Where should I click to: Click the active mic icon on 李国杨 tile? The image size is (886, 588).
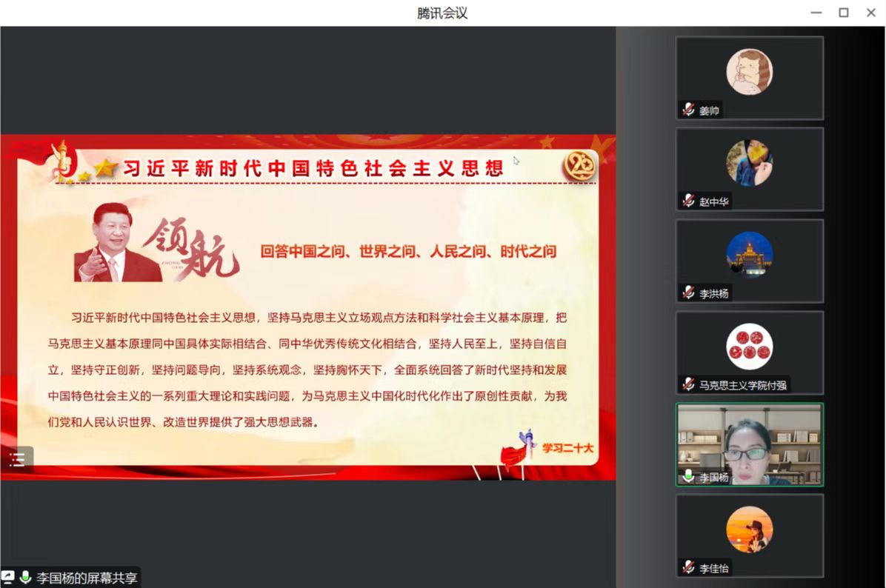(689, 476)
